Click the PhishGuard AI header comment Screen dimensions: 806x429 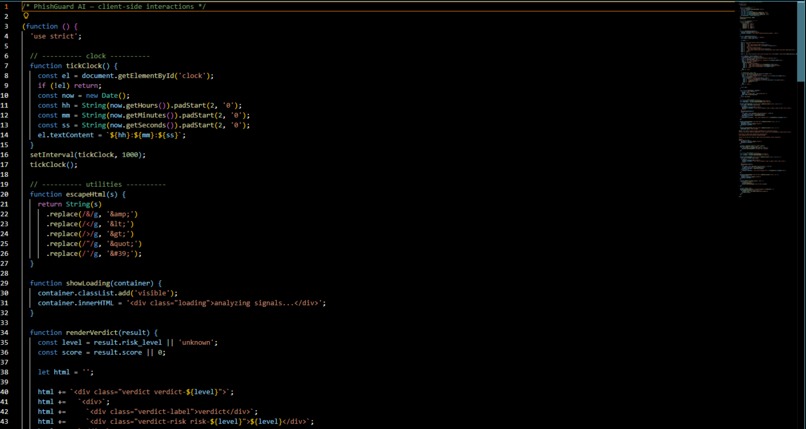coord(114,7)
